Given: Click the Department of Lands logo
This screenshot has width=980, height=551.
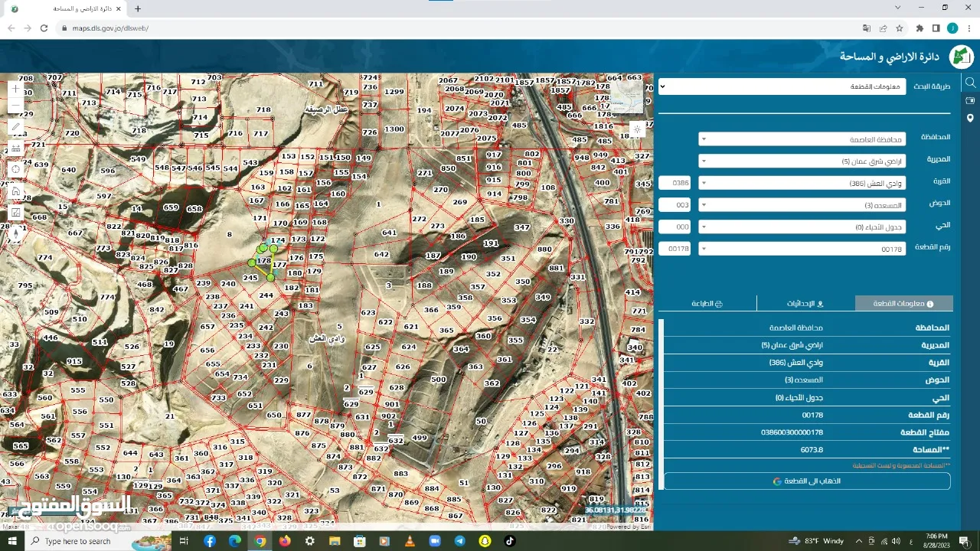Looking at the screenshot, I should coord(961,57).
